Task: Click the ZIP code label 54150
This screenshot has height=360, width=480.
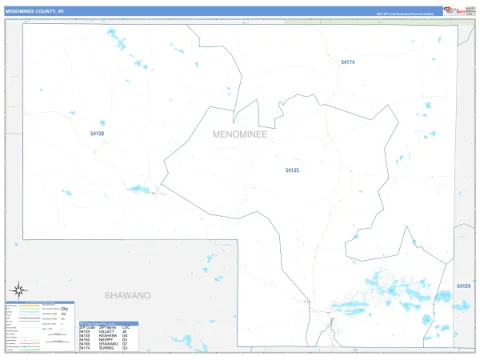Action: click(97, 134)
